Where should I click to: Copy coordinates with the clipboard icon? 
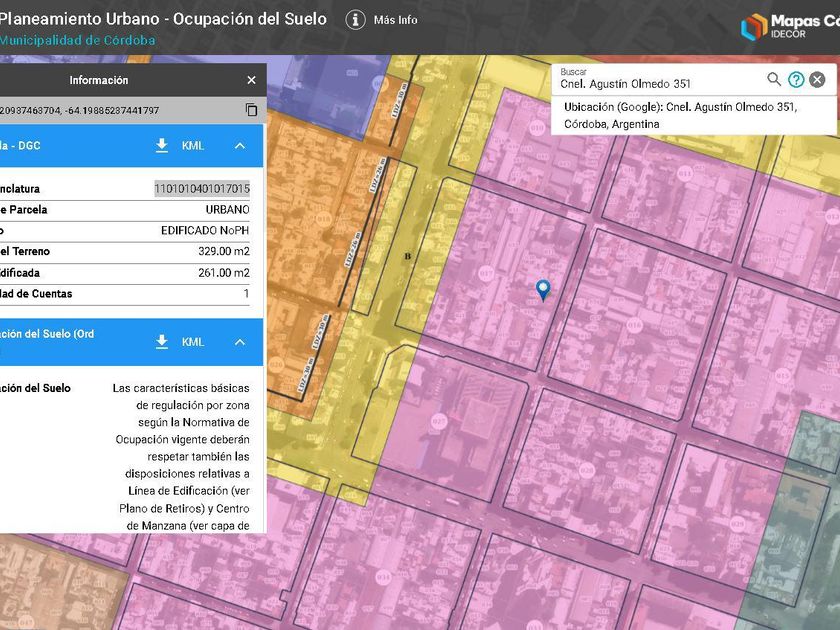click(x=251, y=110)
